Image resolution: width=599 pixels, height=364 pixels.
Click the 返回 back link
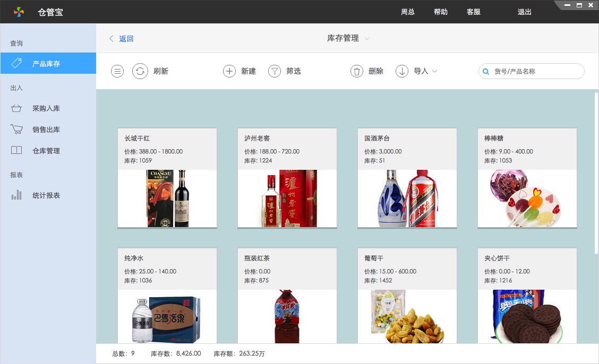point(122,39)
